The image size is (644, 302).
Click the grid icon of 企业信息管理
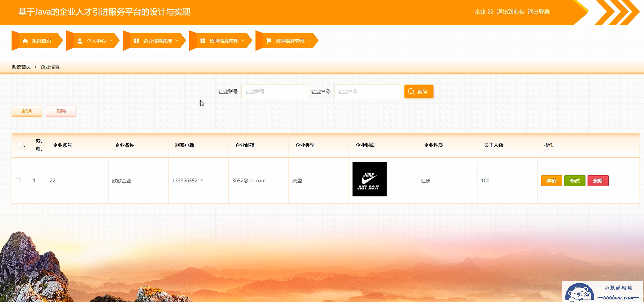click(137, 41)
